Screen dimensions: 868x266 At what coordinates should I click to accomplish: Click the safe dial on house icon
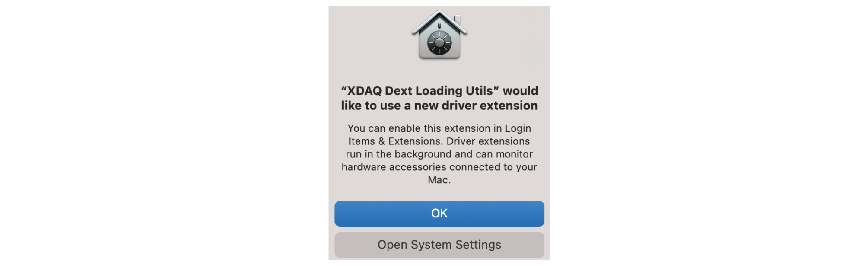click(x=439, y=43)
